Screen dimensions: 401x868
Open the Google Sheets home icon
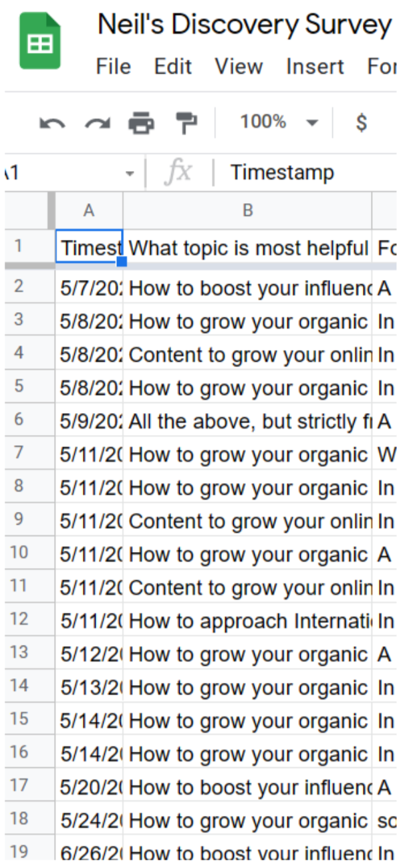(x=40, y=41)
